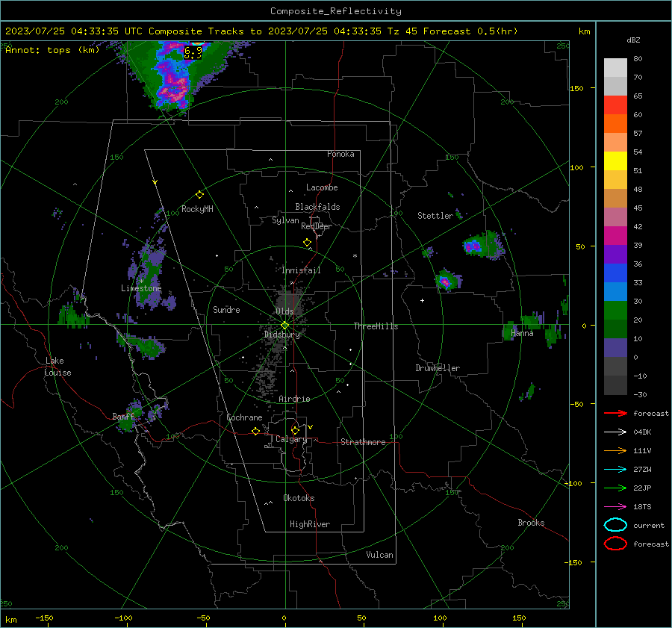Click the red forecast arrow in legend
The width and height of the screenshot is (672, 628).
(x=615, y=413)
